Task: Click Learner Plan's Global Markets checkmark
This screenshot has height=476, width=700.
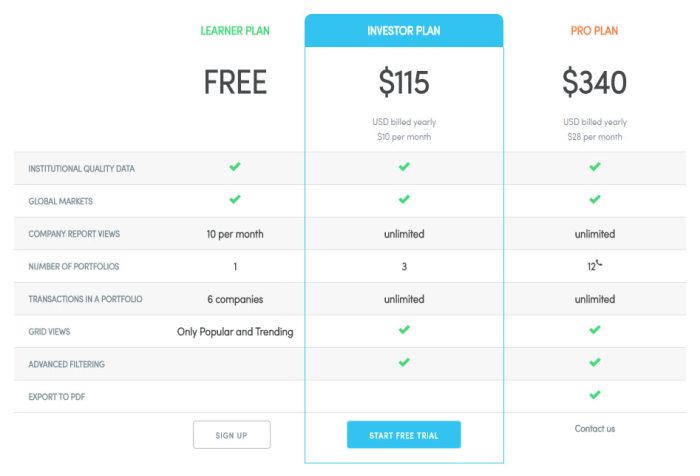Action: [235, 199]
